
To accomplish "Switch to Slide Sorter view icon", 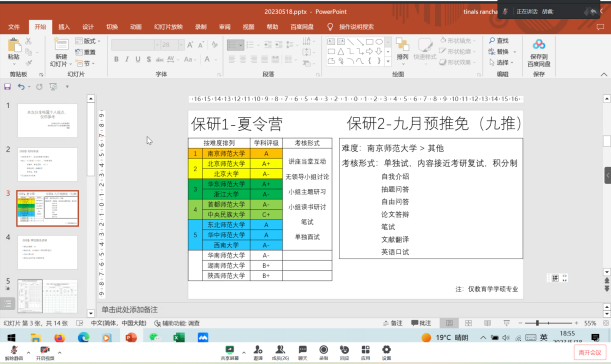I will click(468, 323).
